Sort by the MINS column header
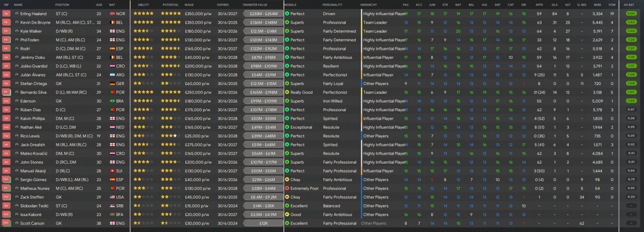This screenshot has height=232, width=644. tap(597, 5)
